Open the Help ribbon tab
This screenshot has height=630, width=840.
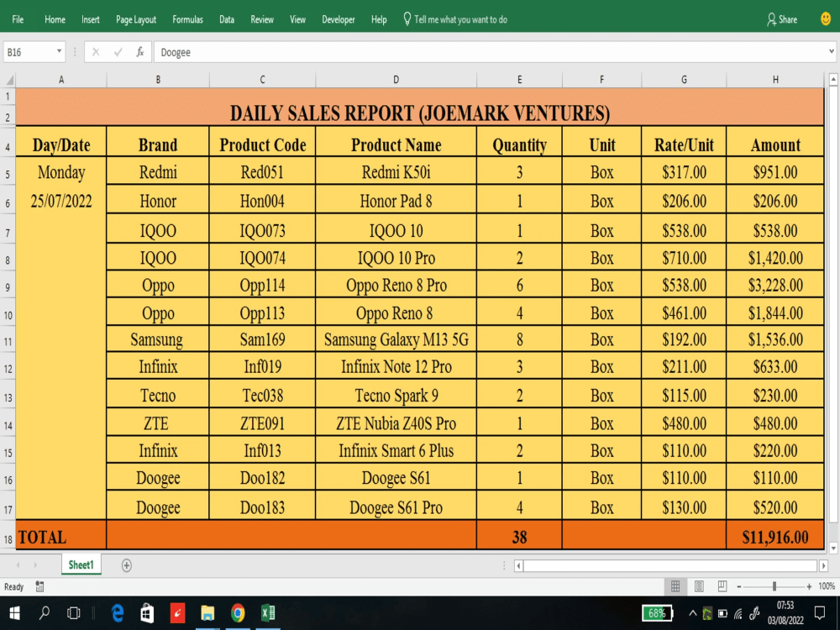tap(379, 19)
